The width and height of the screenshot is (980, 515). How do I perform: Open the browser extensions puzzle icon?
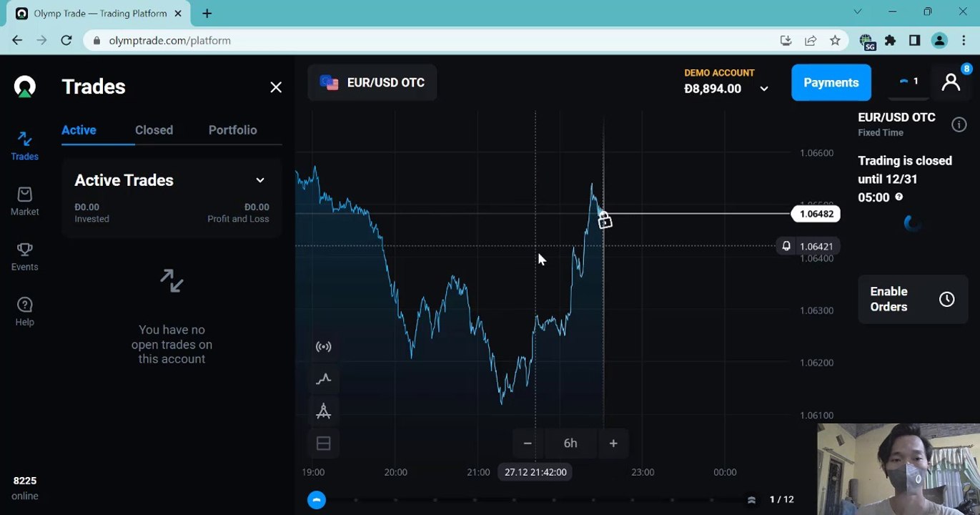(890, 41)
